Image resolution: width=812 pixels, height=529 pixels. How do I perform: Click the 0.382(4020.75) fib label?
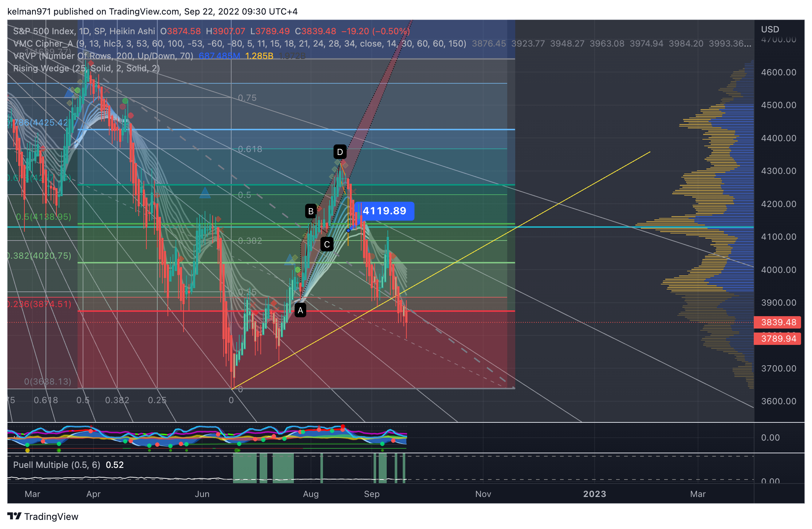(39, 256)
